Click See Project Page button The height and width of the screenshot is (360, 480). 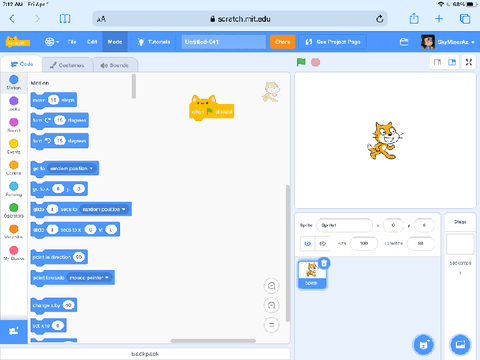[332, 42]
